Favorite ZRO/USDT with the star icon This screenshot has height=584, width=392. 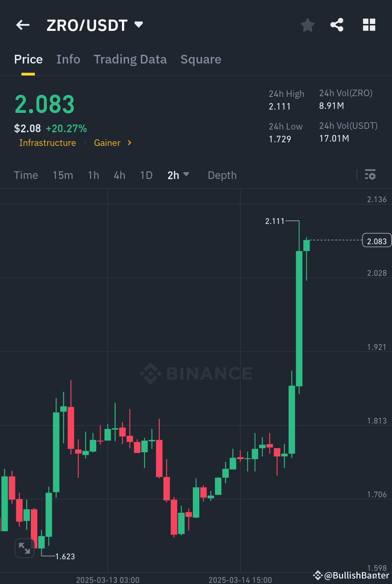(x=307, y=25)
